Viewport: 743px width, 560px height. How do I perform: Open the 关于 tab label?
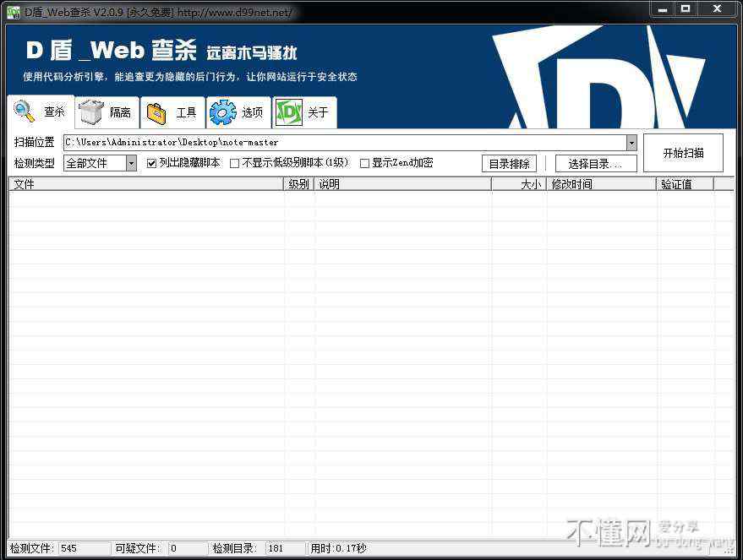[x=318, y=112]
